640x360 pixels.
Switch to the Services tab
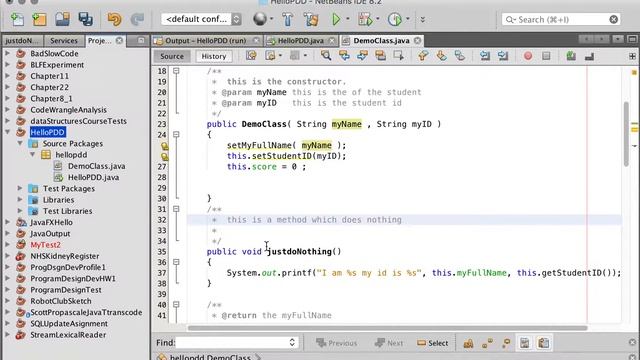tap(64, 41)
